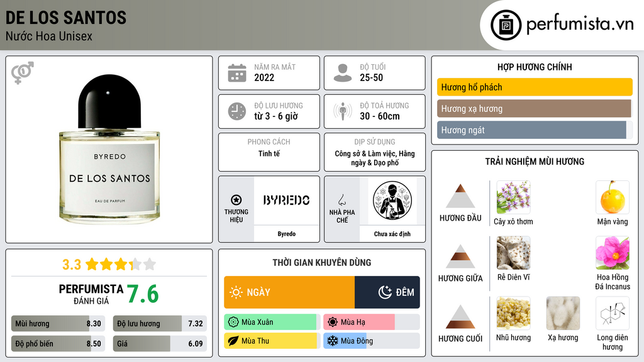Click the Nhũ hương note thumbnail
Image resolution: width=644 pixels, height=362 pixels.
[513, 313]
